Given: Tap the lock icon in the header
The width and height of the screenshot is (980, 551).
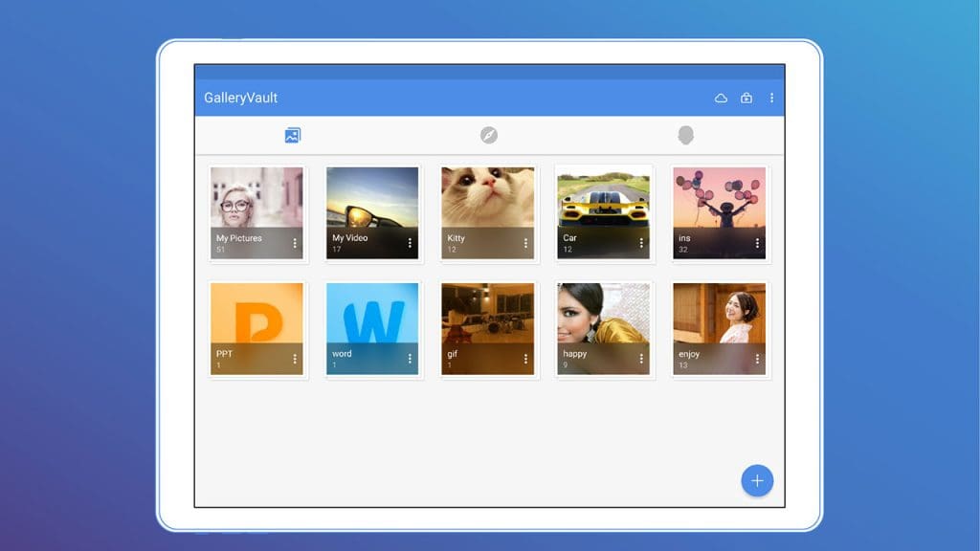Looking at the screenshot, I should point(746,98).
